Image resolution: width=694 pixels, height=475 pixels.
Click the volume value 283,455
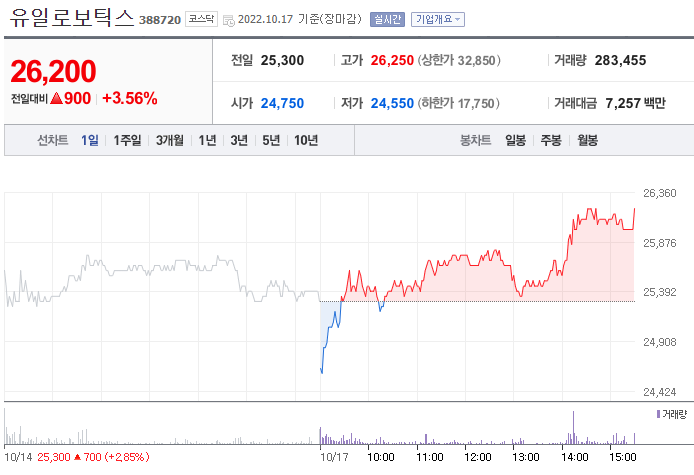click(x=620, y=60)
